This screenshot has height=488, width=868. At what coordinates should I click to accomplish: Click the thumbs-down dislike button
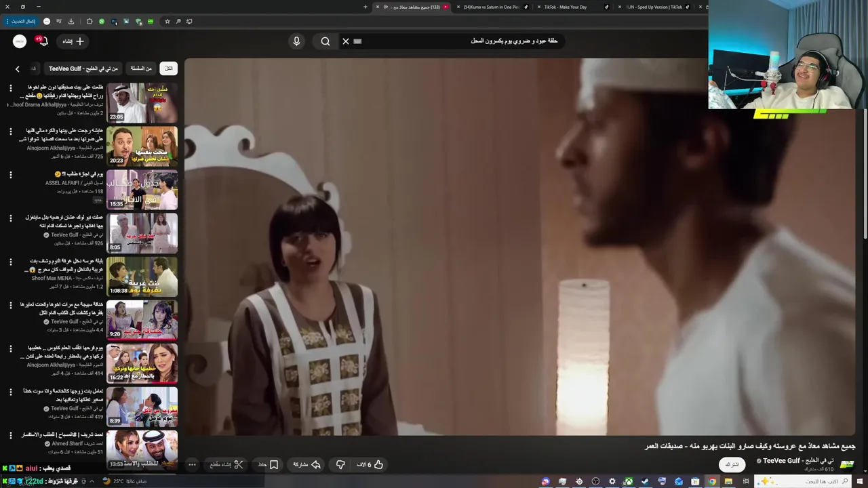point(340,464)
